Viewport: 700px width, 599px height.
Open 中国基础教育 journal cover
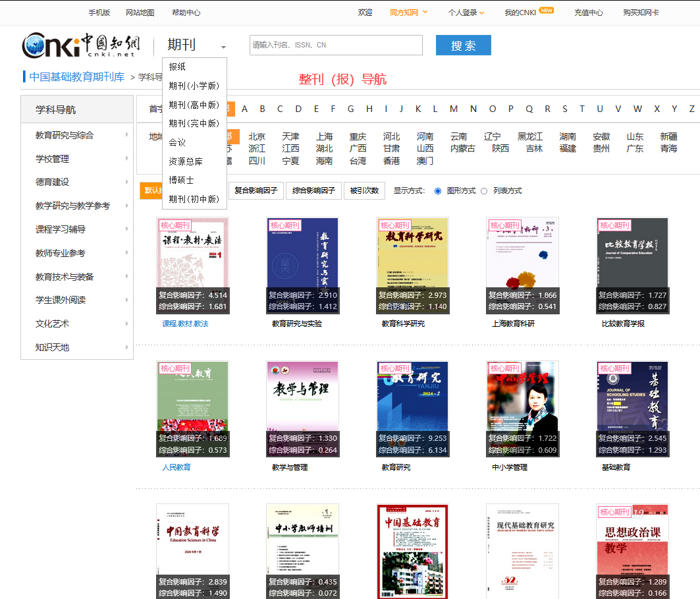[x=413, y=552]
